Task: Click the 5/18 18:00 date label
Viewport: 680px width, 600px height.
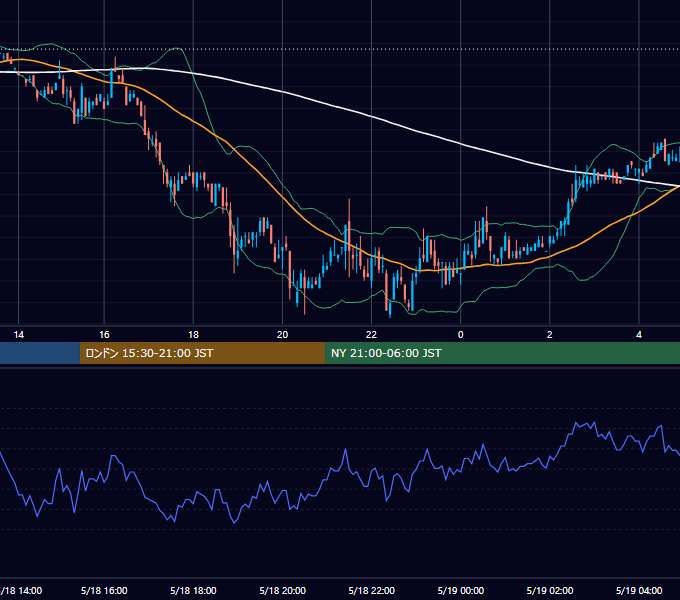Action: tap(193, 590)
